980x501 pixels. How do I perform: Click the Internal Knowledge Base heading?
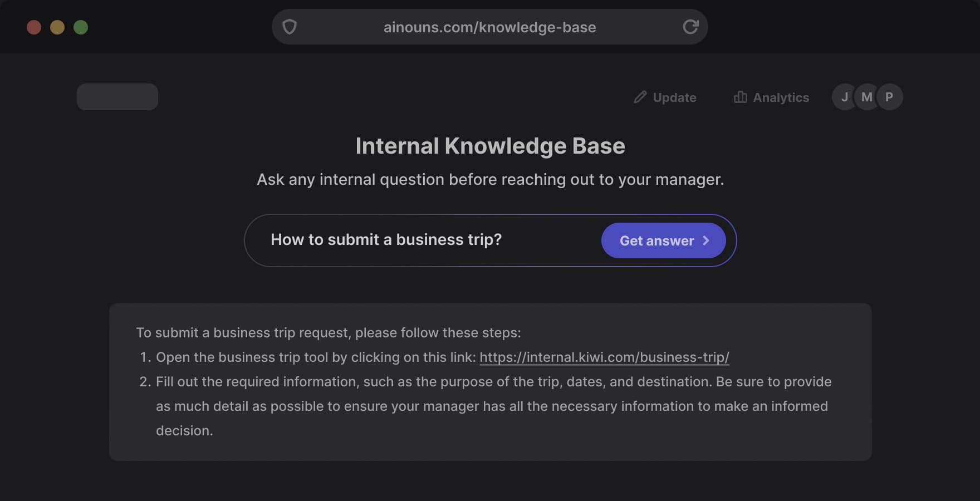click(x=490, y=146)
